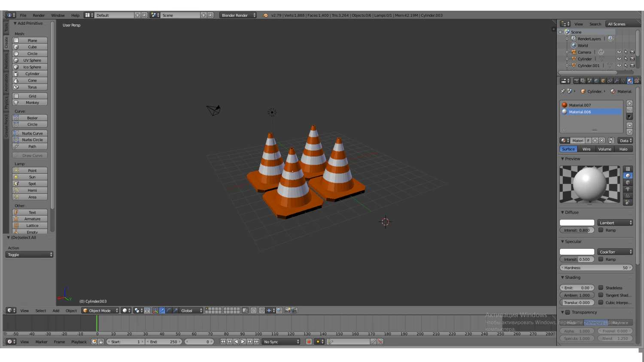Add a Monkey mesh primitive
This screenshot has width=644, height=362.
click(x=30, y=103)
